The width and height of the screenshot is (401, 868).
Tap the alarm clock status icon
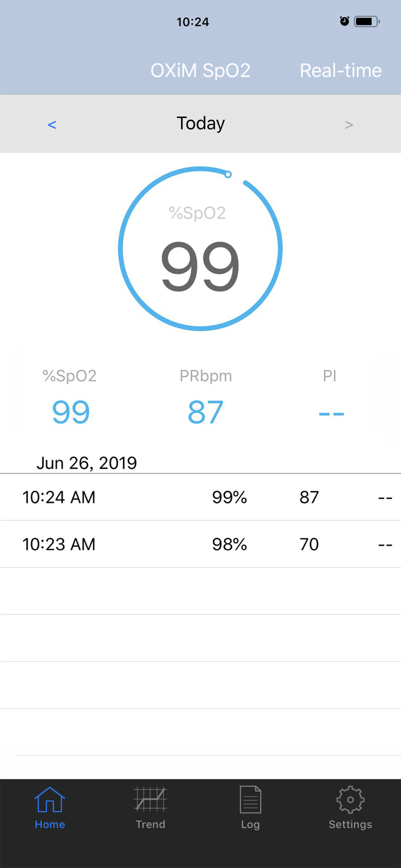[344, 21]
